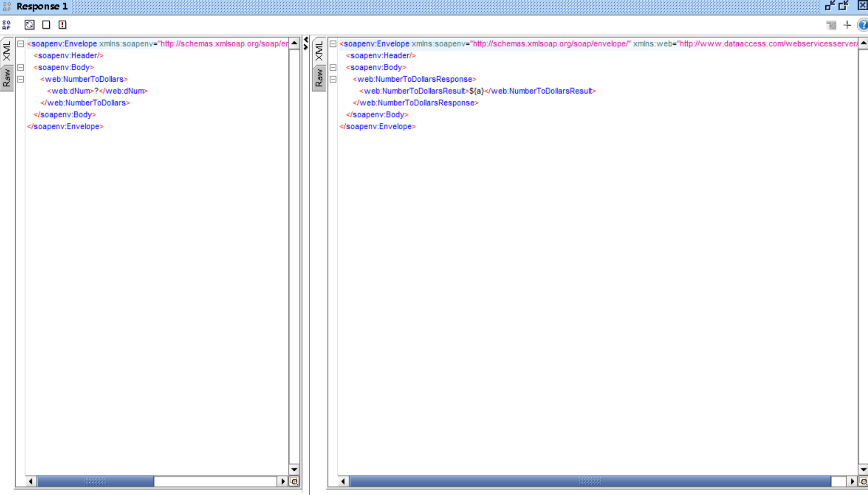This screenshot has width=868, height=495.
Task: Collapse the web:NumberToDollarsResponse element
Action: click(333, 79)
